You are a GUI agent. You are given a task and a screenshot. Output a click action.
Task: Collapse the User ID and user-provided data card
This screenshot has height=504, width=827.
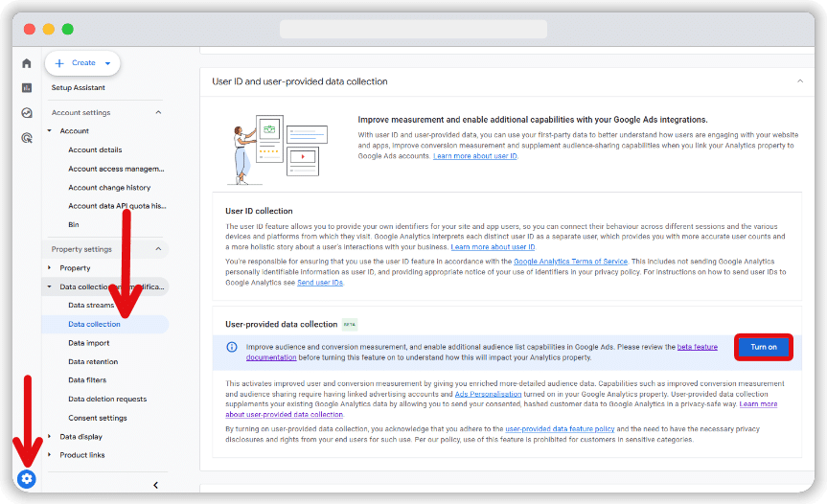pyautogui.click(x=800, y=81)
